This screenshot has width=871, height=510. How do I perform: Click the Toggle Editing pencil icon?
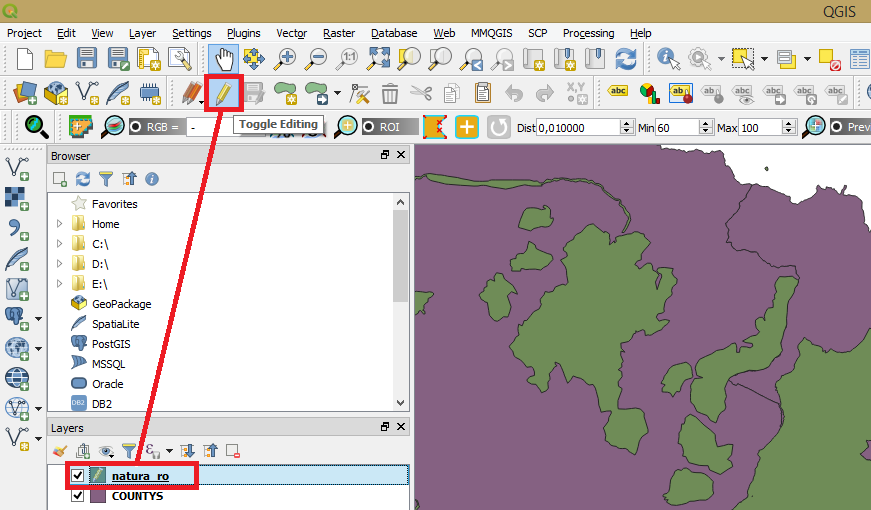tap(223, 95)
